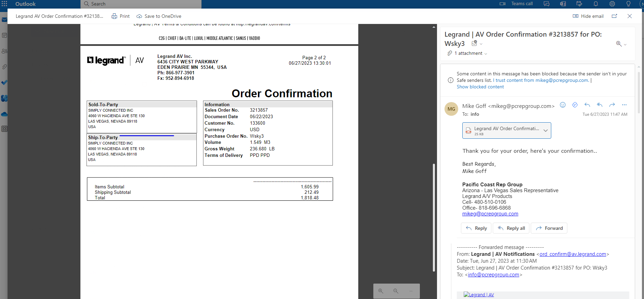644x299 pixels.
Task: Click trust content from mikeg@pcrepgroup.com link
Action: click(541, 80)
